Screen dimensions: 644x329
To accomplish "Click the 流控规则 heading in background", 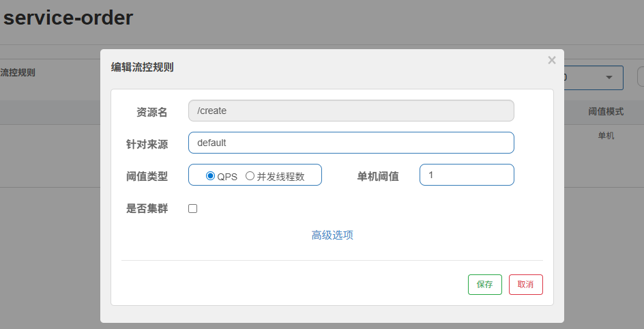I will point(18,73).
